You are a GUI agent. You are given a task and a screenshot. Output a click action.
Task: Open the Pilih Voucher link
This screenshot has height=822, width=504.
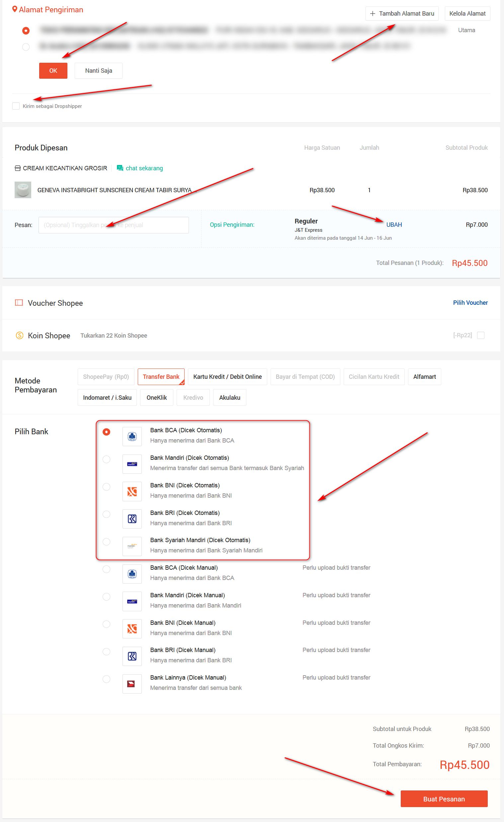click(470, 302)
